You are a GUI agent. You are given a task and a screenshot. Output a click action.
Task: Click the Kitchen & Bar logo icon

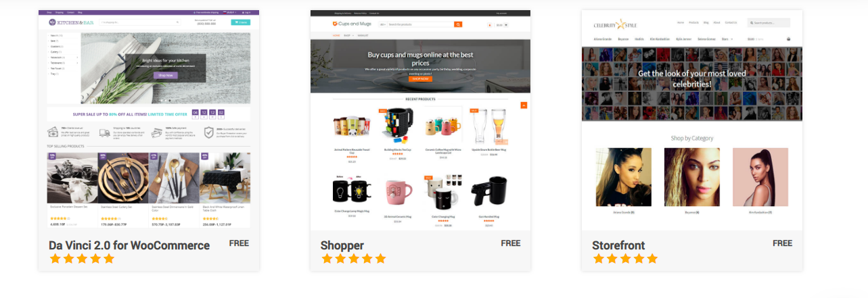coord(53,22)
